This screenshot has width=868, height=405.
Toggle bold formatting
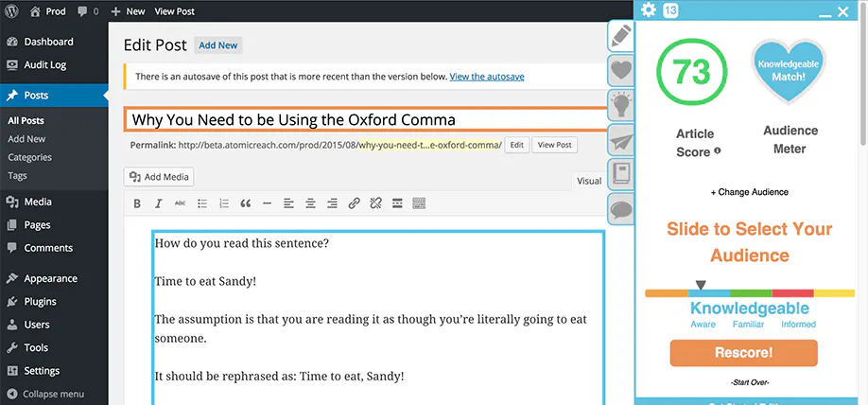tap(137, 203)
